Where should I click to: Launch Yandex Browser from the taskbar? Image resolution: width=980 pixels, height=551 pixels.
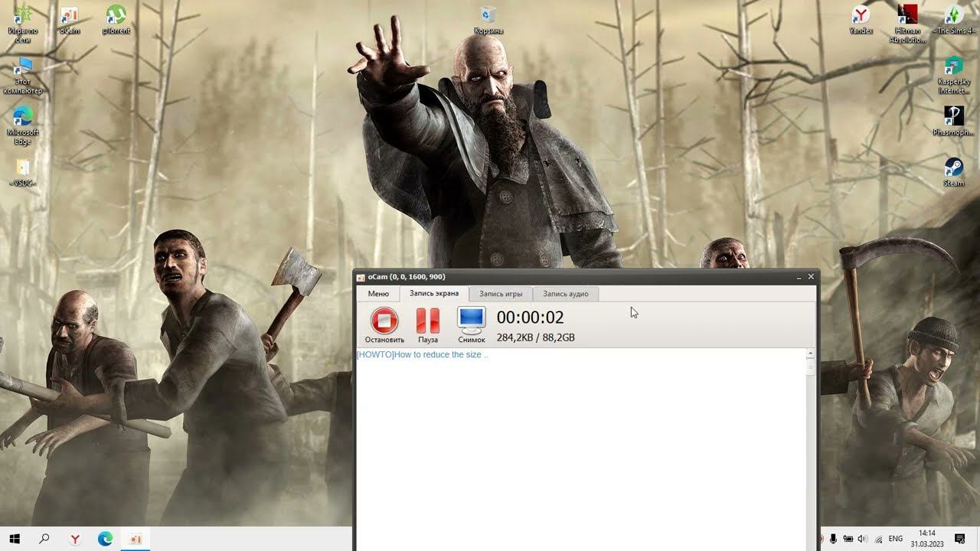click(x=75, y=539)
